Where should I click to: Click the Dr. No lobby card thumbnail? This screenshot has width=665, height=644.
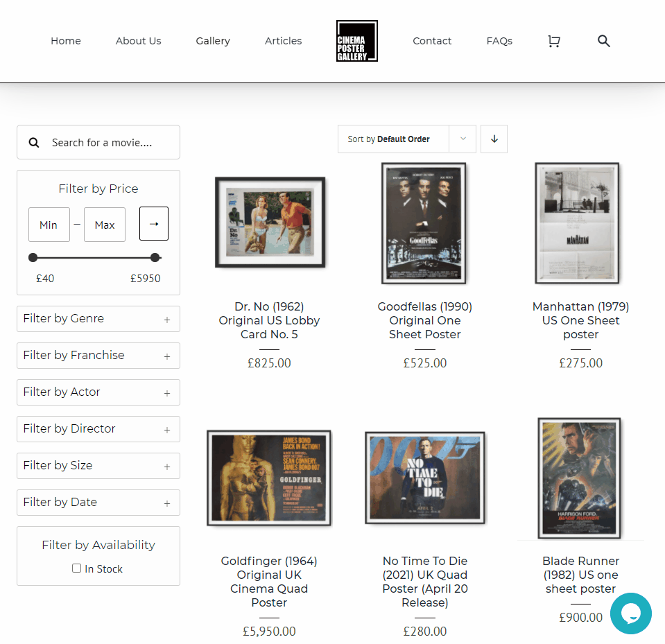point(270,222)
